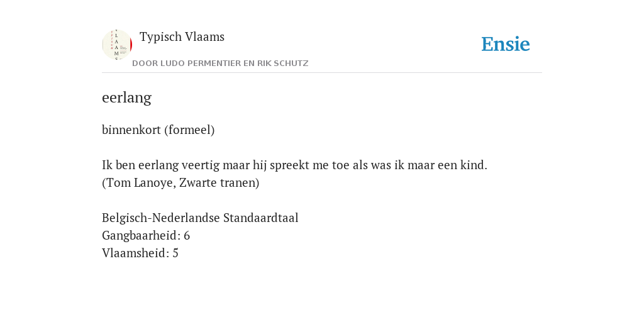The width and height of the screenshot is (644, 322).
Task: Open the Ensie logo link
Action: click(x=506, y=44)
